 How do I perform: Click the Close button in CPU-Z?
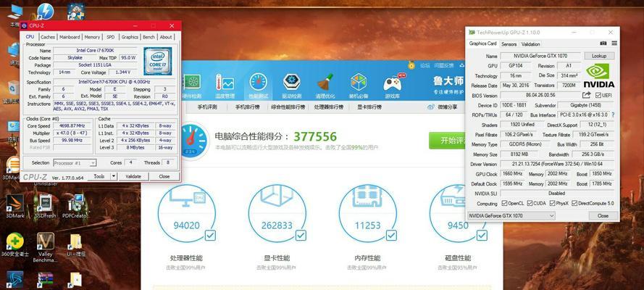(x=164, y=176)
